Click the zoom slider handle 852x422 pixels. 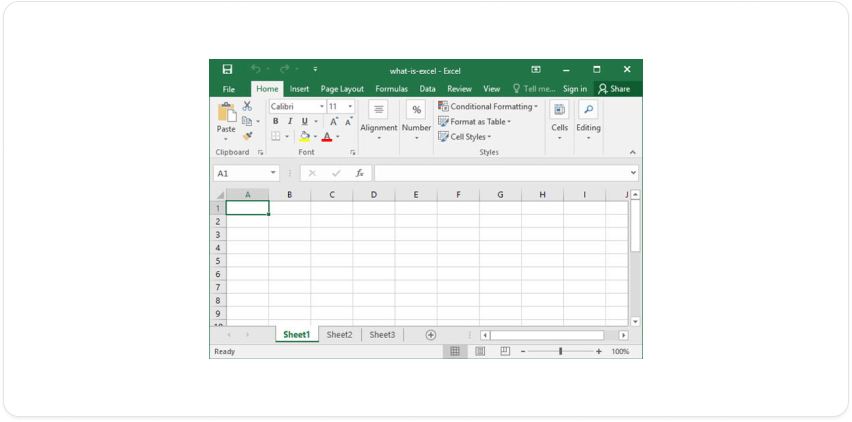[561, 351]
